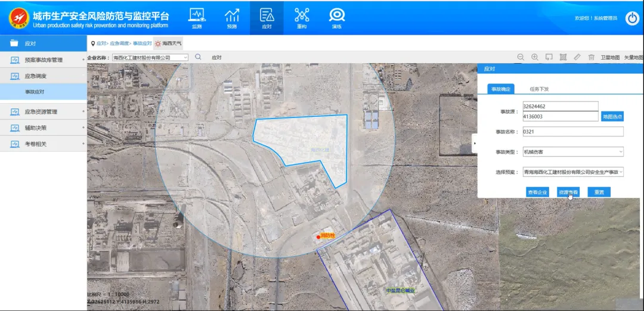Click the 海西天气 sun weather icon

point(158,43)
